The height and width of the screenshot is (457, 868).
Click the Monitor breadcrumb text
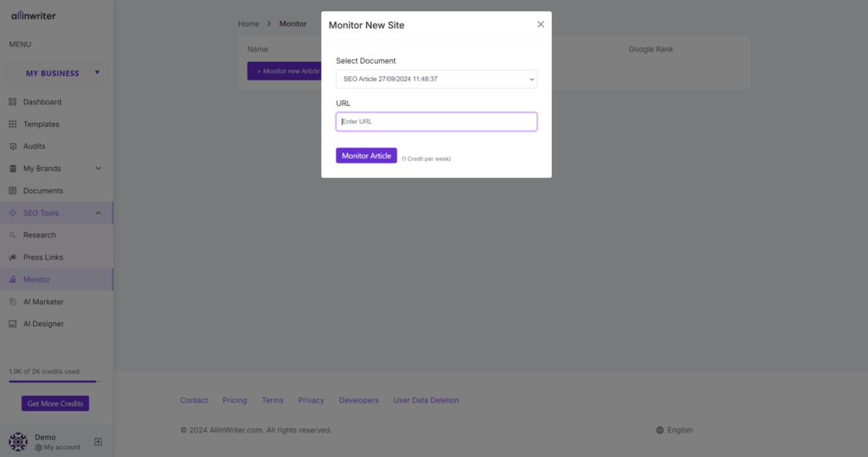[x=292, y=24]
